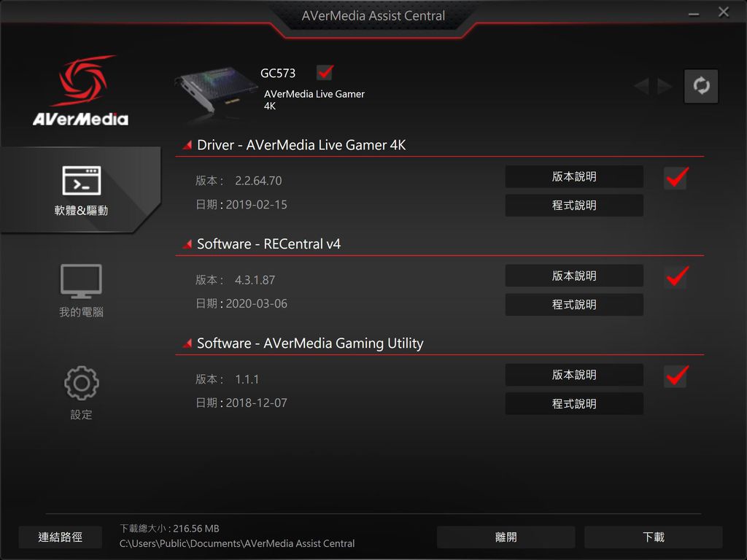This screenshot has height=560, width=747.
Task: Click the GC573 capture card image
Action: 215,91
